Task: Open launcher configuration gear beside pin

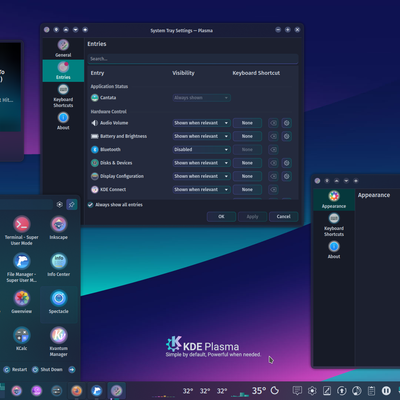Action: point(60,204)
